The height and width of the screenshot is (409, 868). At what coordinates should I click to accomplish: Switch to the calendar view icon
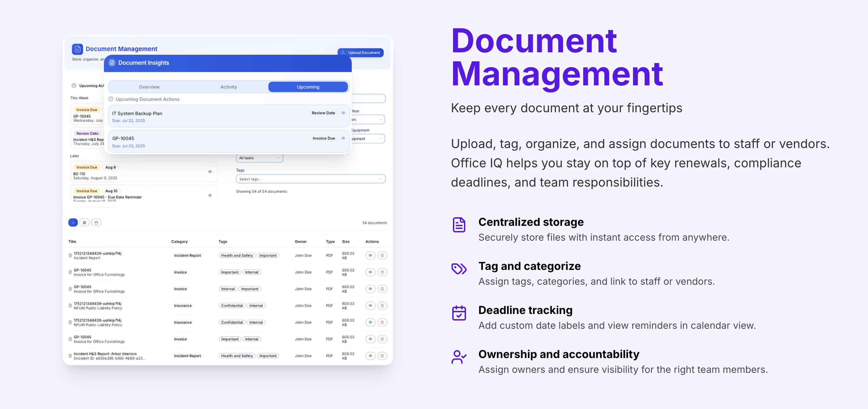96,223
